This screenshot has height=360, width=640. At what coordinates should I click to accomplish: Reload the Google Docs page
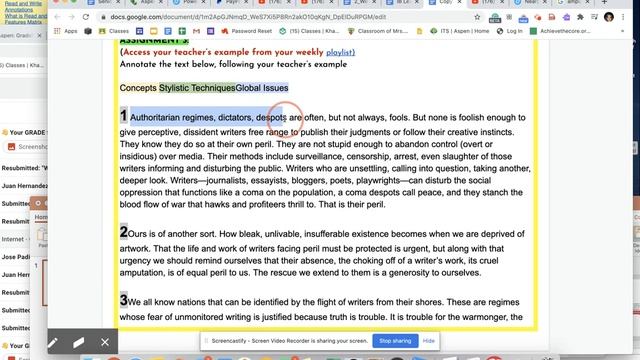(x=86, y=17)
